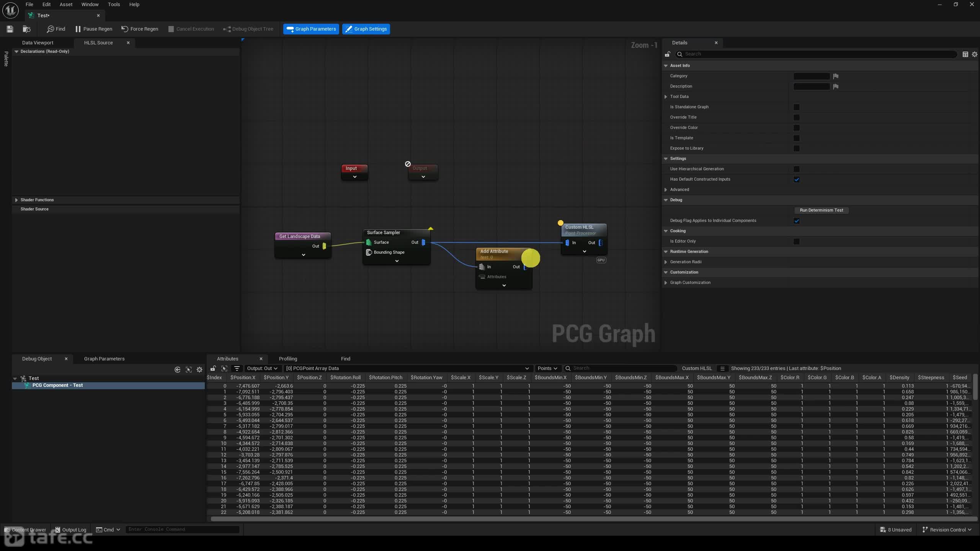
Task: Click the Attributes filter icon
Action: pyautogui.click(x=237, y=368)
